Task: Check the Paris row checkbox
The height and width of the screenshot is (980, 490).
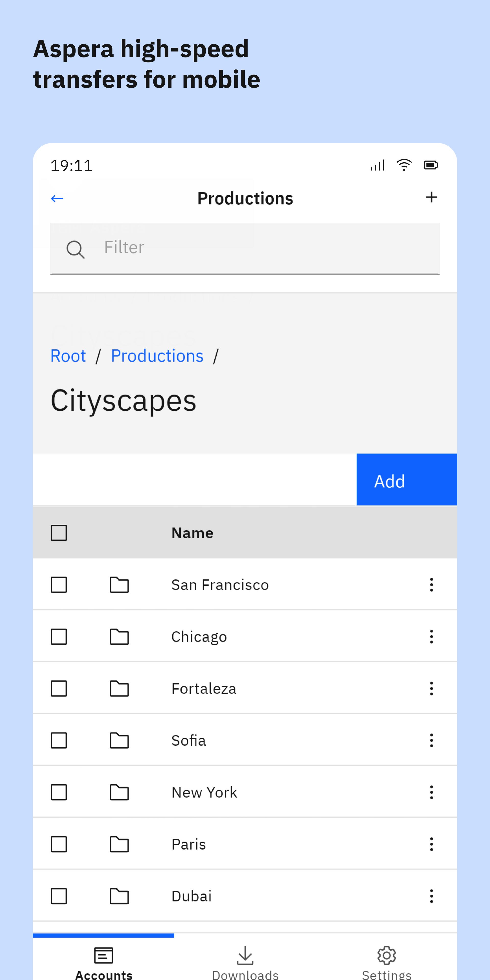Action: [x=59, y=844]
